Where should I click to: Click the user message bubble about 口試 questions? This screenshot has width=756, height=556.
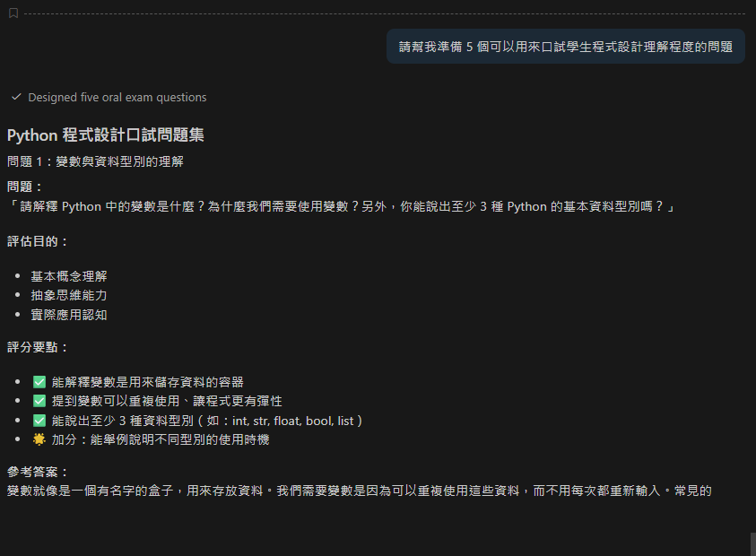click(565, 47)
